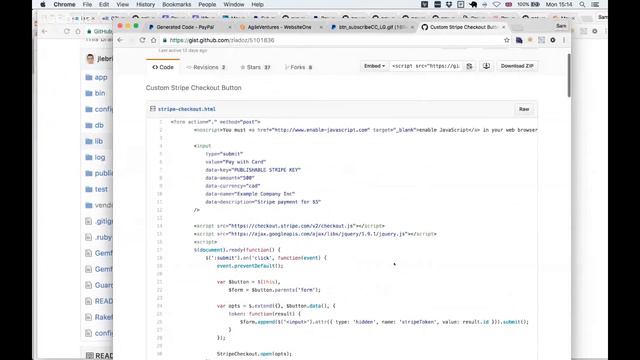Screen dimensions: 640x360
Task: Click the Dropbox menu bar icon
Action: (x=449, y=4)
